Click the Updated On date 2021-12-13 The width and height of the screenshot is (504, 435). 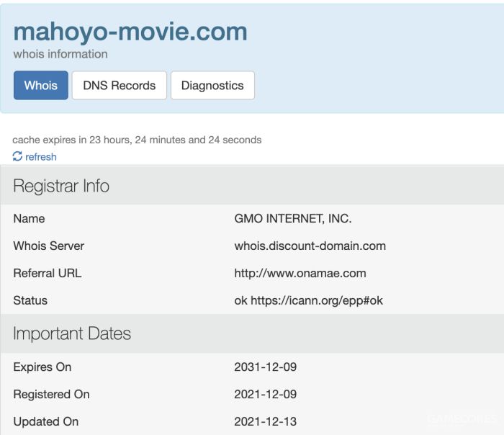(265, 421)
